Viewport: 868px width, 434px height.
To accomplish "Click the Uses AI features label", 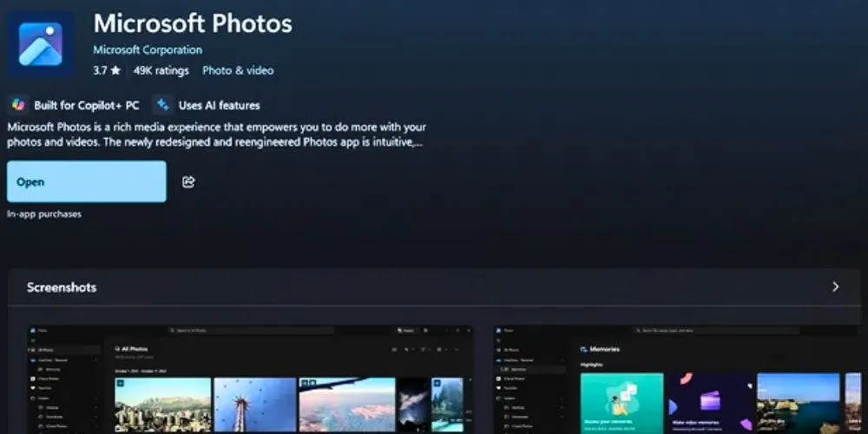I will point(220,105).
